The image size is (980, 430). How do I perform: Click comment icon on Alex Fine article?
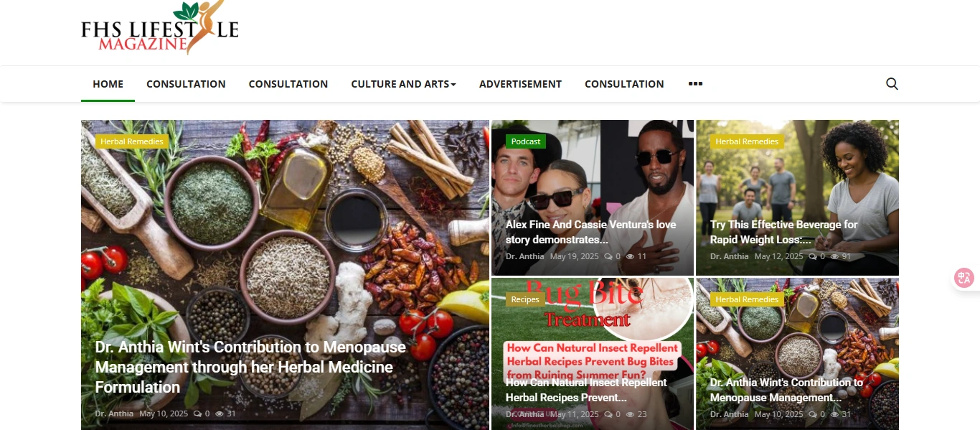pos(608,256)
